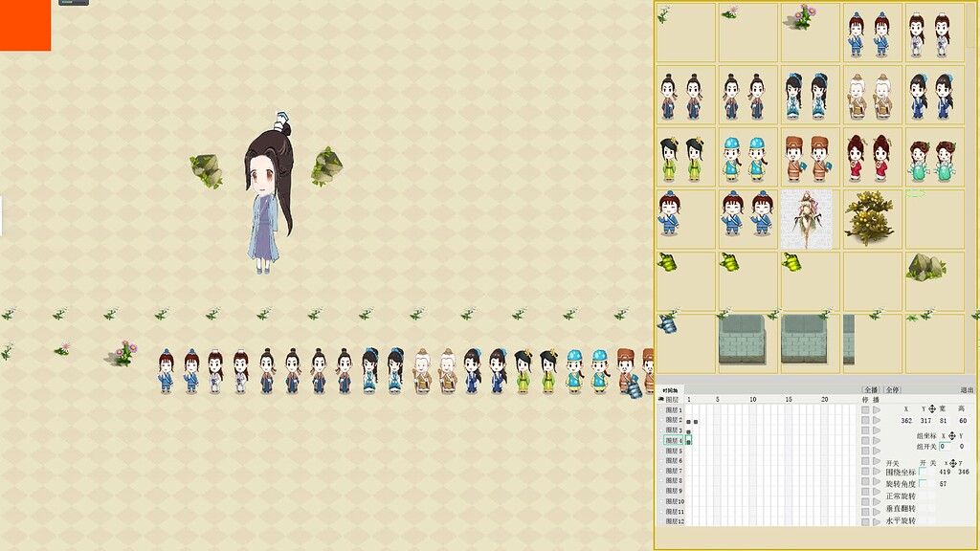Stop layer 图层3 with its square button
The image size is (980, 551).
(865, 430)
